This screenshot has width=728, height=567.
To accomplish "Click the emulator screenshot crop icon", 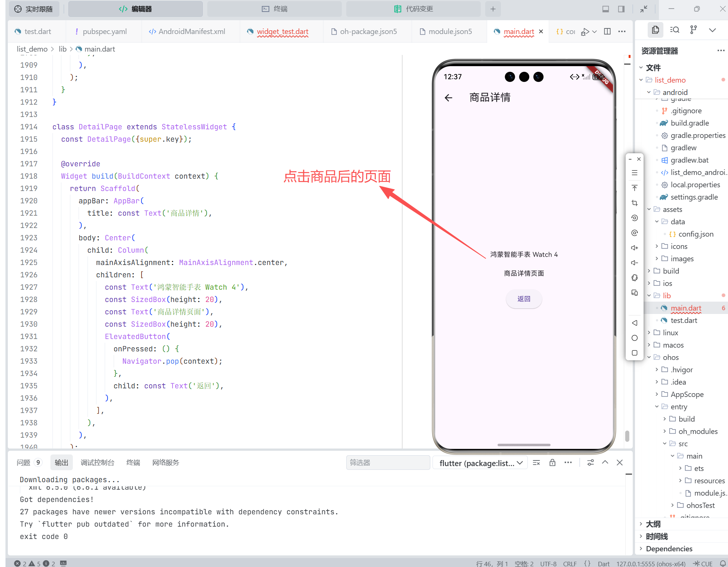I will [635, 203].
